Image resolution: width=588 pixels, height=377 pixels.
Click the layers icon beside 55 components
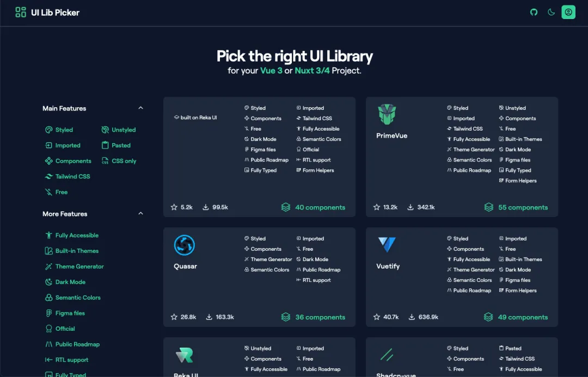click(488, 207)
